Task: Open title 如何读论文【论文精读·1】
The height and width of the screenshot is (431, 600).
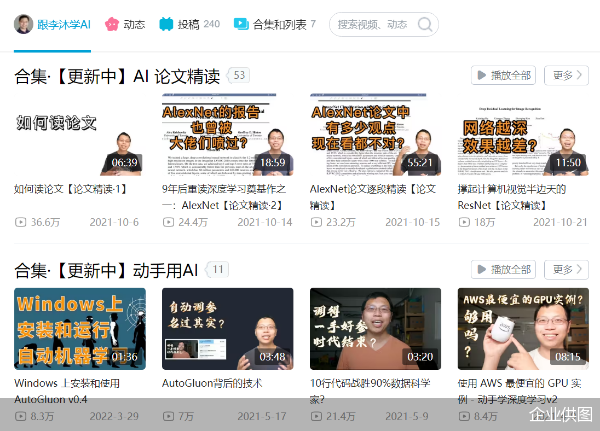Action: click(x=70, y=189)
